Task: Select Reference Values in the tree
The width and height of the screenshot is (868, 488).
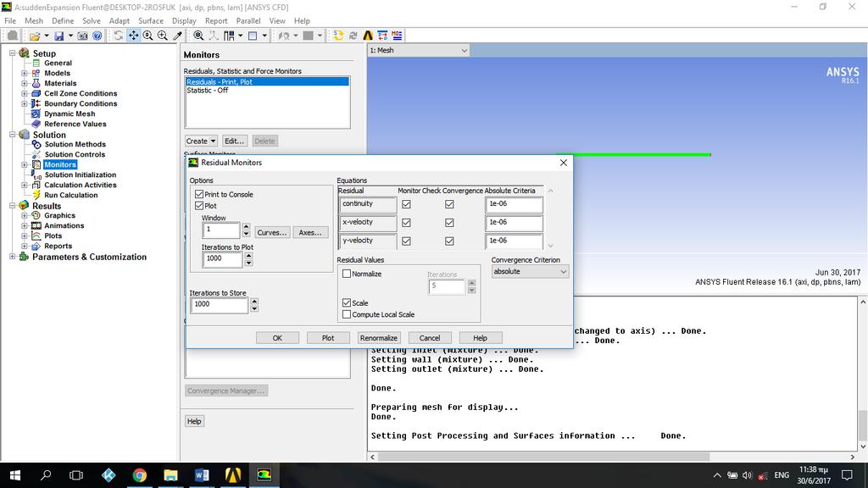Action: click(75, 124)
